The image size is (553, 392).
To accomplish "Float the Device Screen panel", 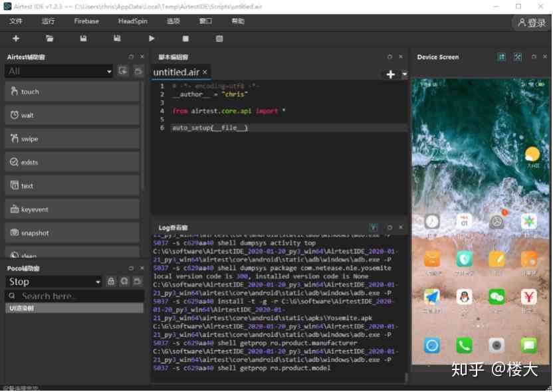I will [x=534, y=56].
